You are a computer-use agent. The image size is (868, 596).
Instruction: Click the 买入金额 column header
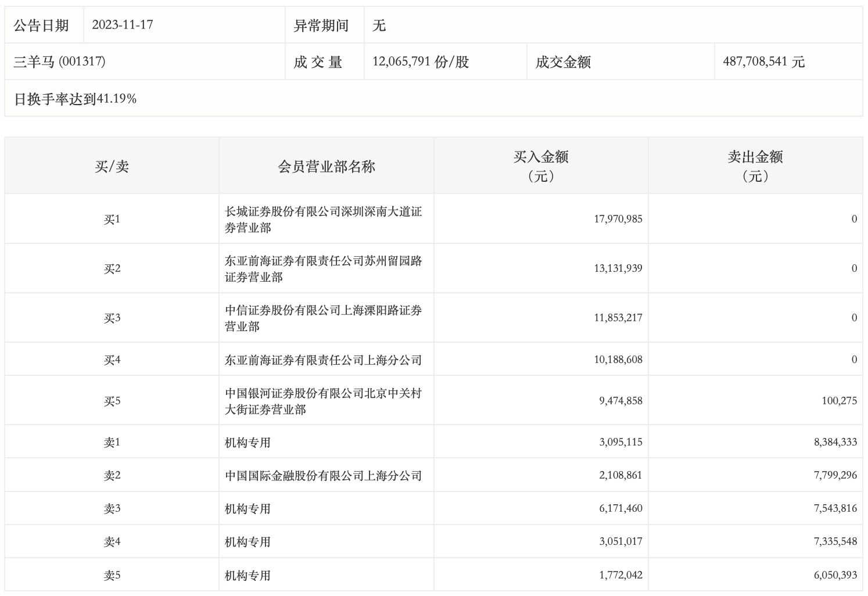[541, 166]
